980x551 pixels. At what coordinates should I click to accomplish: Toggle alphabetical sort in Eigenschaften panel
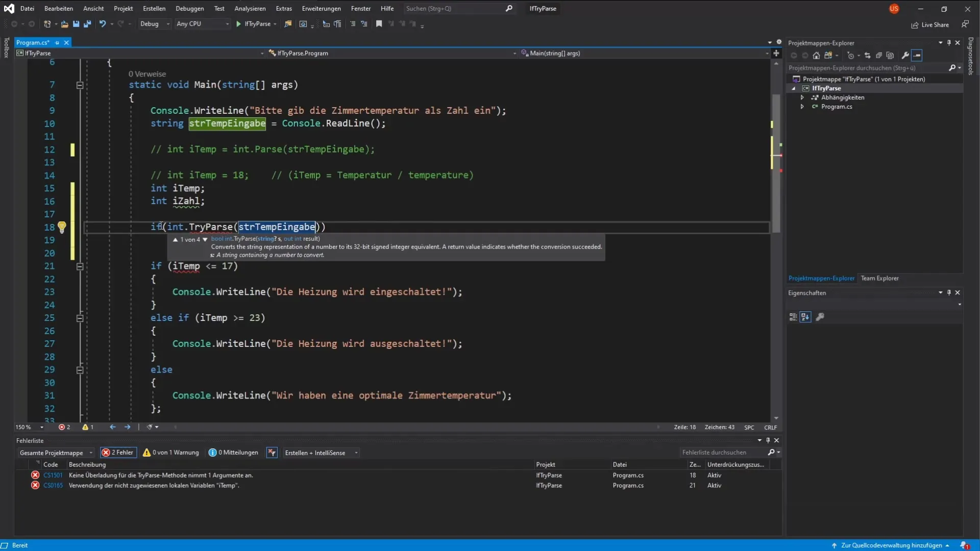[805, 317]
